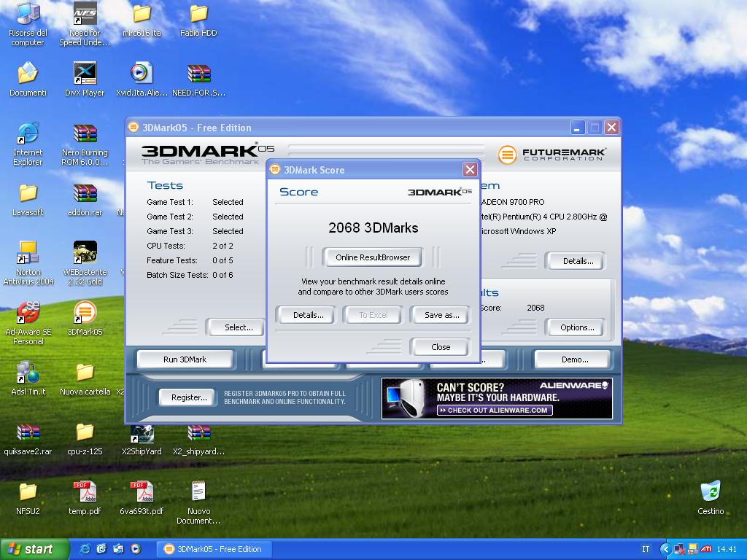Click the '2068 3DMarks' score text

tap(373, 227)
